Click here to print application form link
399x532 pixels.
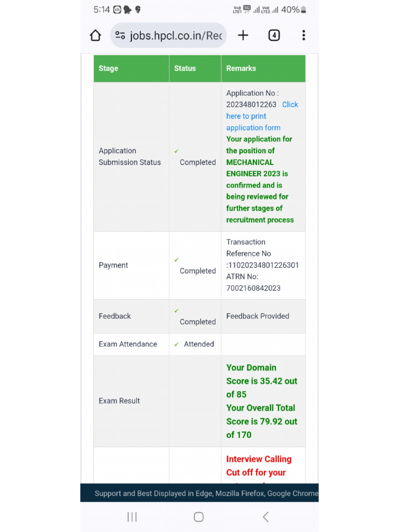click(x=253, y=116)
